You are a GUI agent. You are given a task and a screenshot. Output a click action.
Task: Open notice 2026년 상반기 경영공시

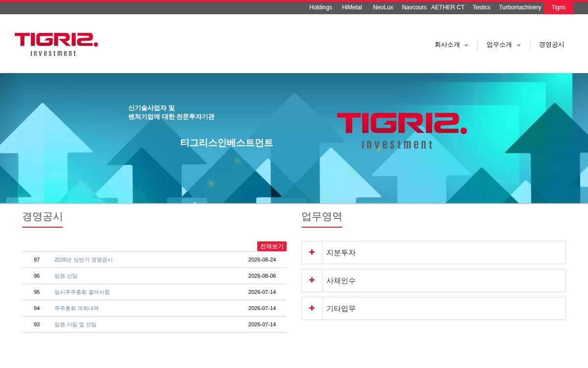click(x=83, y=260)
